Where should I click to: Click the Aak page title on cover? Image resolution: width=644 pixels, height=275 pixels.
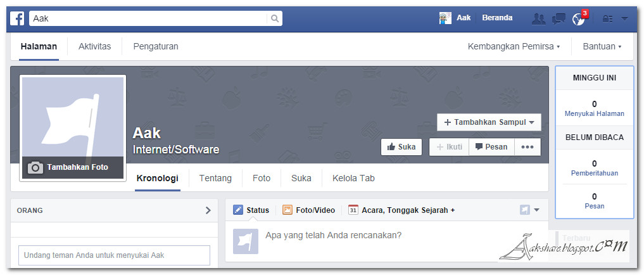[147, 133]
